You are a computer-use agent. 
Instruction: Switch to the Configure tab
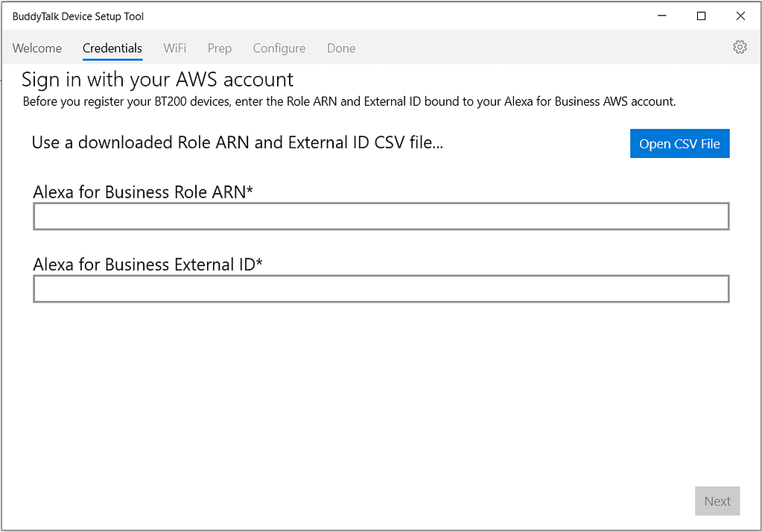click(279, 48)
